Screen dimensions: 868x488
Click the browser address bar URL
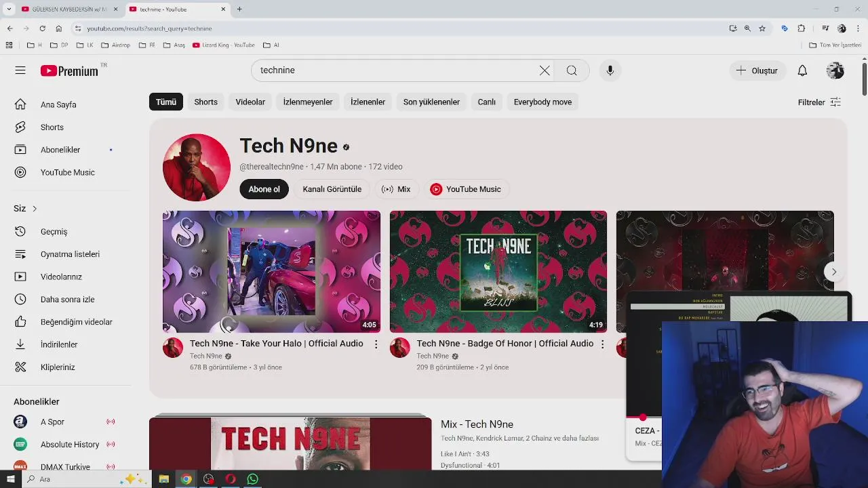(149, 28)
